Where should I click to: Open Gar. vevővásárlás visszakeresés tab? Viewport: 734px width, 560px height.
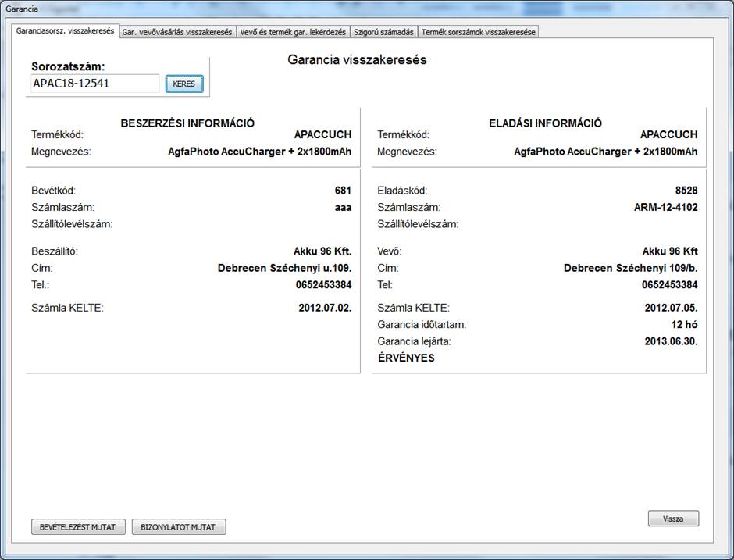(x=177, y=32)
